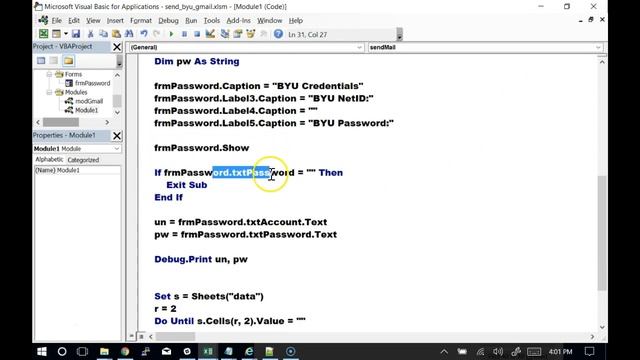Open the Object Browser toolbar icon
Viewport: 640px width, 360px height.
click(x=250, y=34)
